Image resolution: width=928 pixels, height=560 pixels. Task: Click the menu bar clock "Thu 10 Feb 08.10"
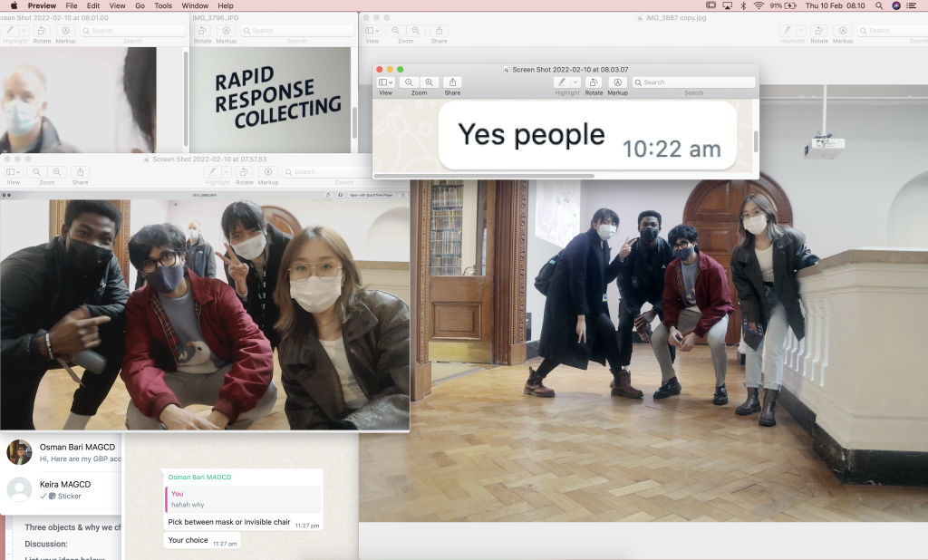(x=835, y=5)
